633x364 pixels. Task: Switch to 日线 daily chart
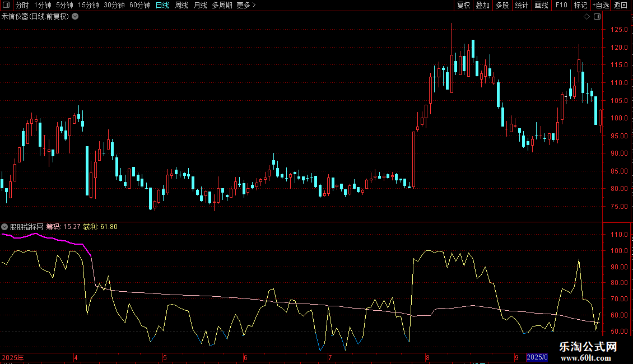click(x=162, y=5)
